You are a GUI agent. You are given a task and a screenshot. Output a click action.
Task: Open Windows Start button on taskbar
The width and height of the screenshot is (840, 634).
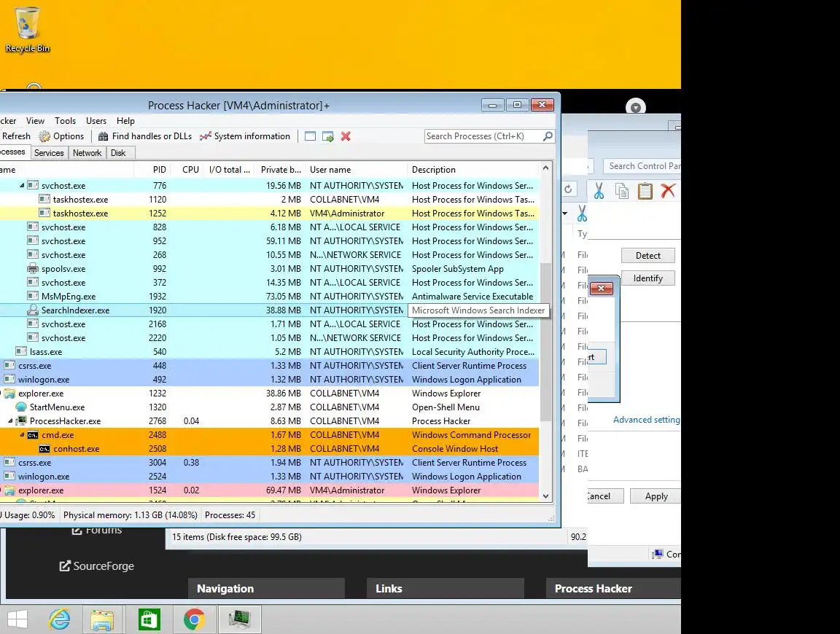(17, 619)
